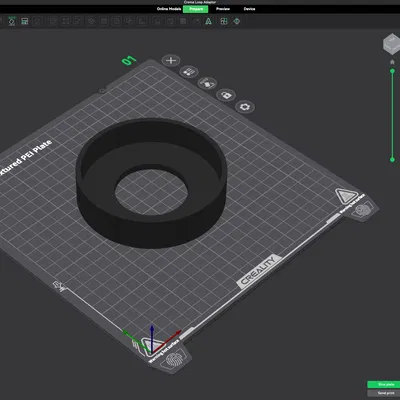Click the Send print button
Image resolution: width=400 pixels, height=400 pixels.
point(384,393)
